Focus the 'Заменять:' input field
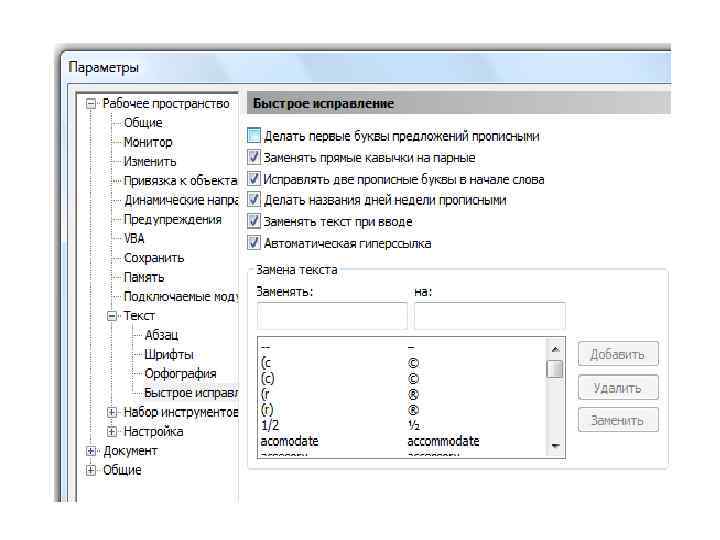Image resolution: width=720 pixels, height=540 pixels. 332,316
